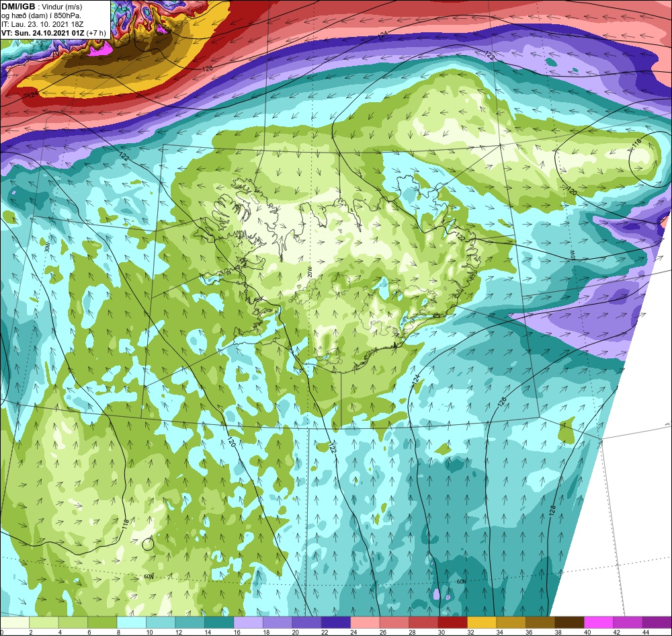
Task: Click the legend scale value "44"
Action: coord(646,632)
